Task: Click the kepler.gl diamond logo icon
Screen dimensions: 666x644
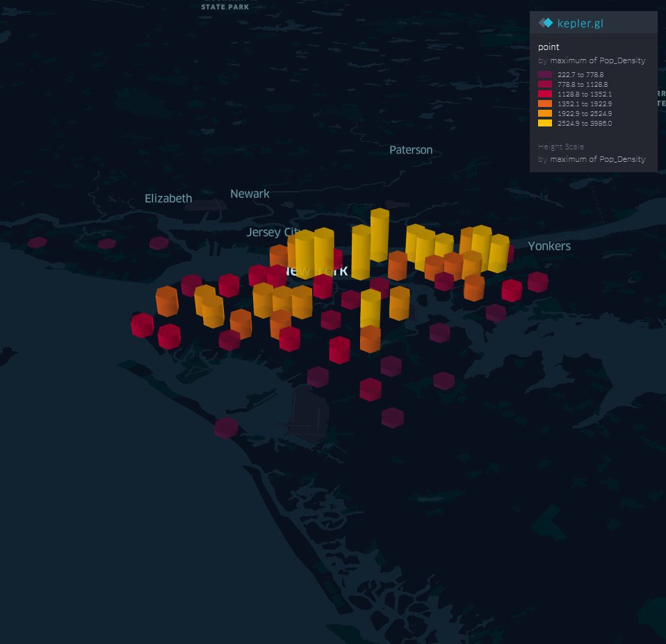Action: pyautogui.click(x=546, y=23)
